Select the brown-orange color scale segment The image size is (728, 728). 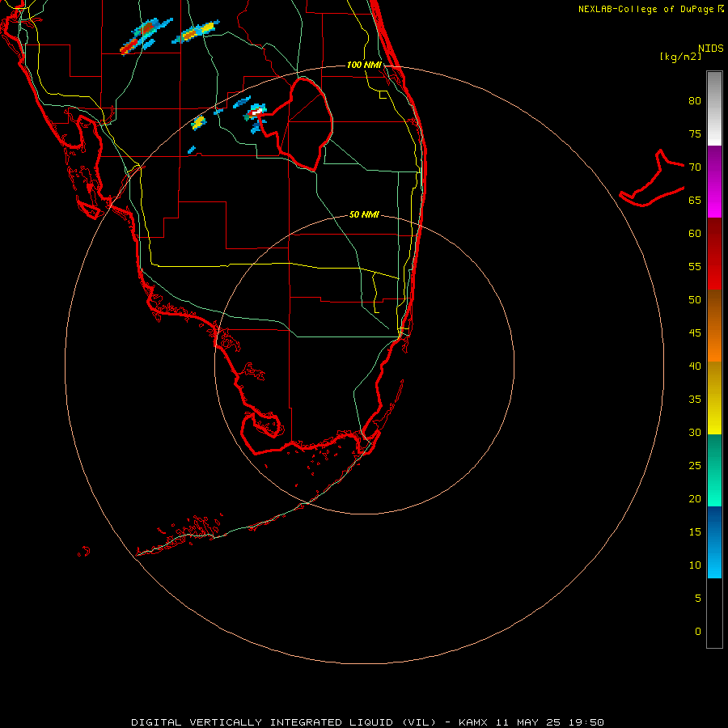[x=714, y=325]
